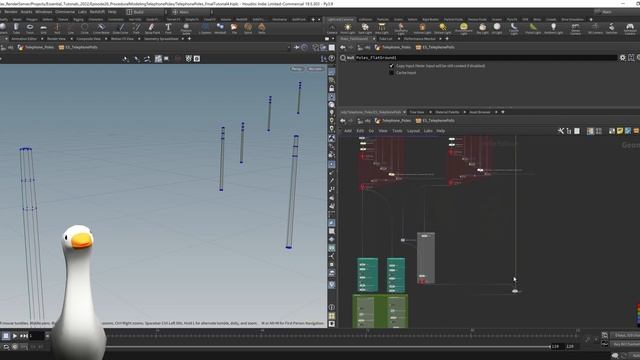Click current frame number field

click(x=36, y=336)
